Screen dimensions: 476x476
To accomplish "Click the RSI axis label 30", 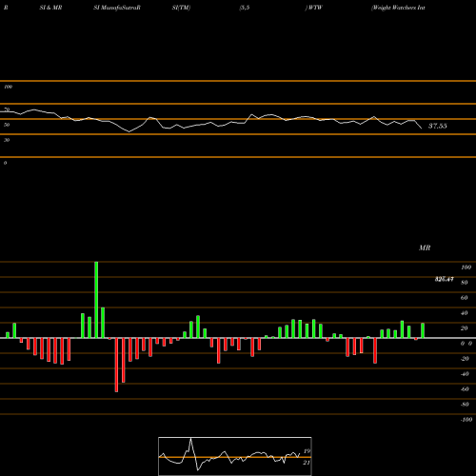I will point(7,140).
